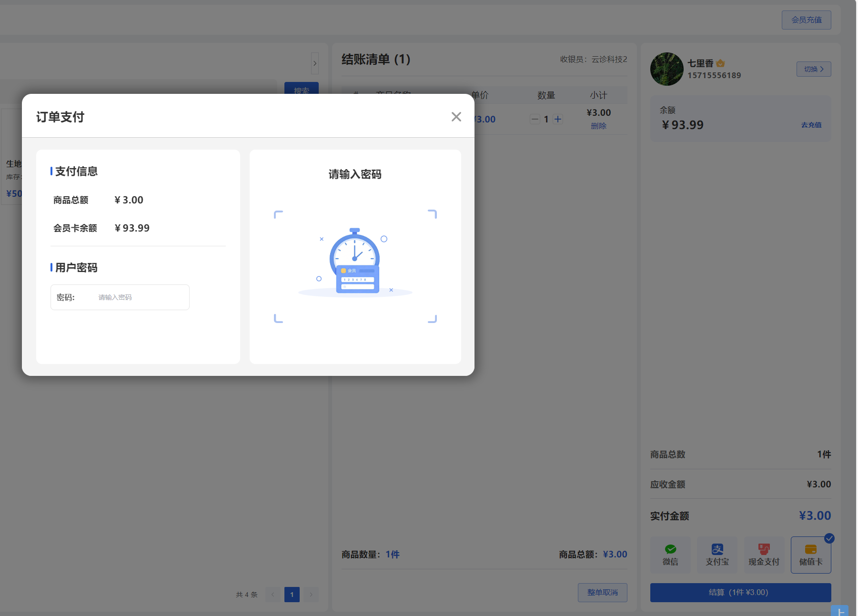The image size is (858, 616).
Task: Increase item quantity with the plus stepper
Action: coord(557,119)
